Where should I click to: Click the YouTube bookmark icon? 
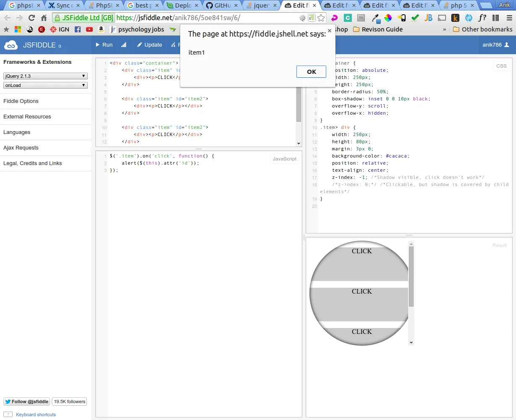click(x=89, y=29)
